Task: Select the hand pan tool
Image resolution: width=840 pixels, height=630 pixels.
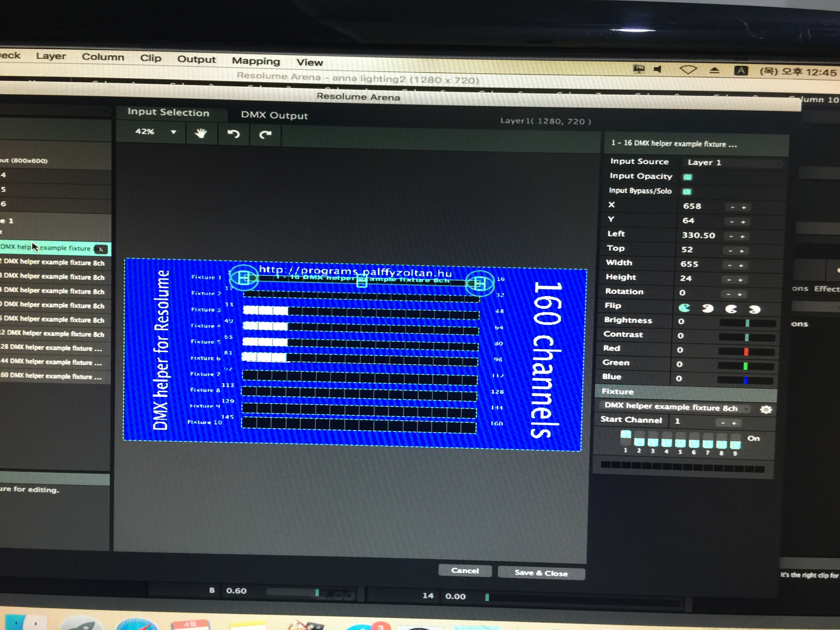Action: pyautogui.click(x=200, y=133)
